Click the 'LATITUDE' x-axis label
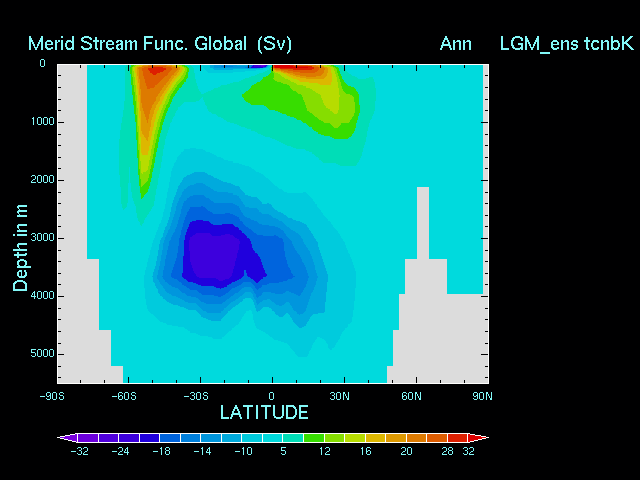The image size is (640, 480). coord(264,412)
